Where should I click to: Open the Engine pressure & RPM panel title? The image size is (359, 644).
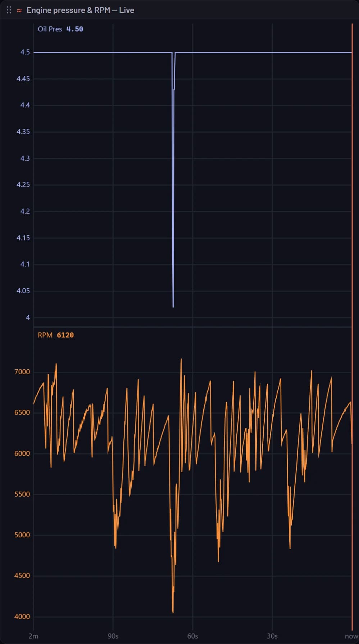pos(80,10)
